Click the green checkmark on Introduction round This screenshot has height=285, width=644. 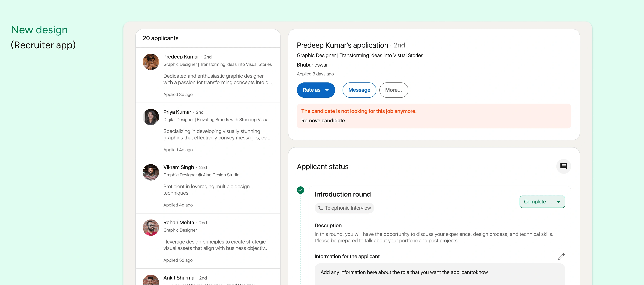coord(301,190)
